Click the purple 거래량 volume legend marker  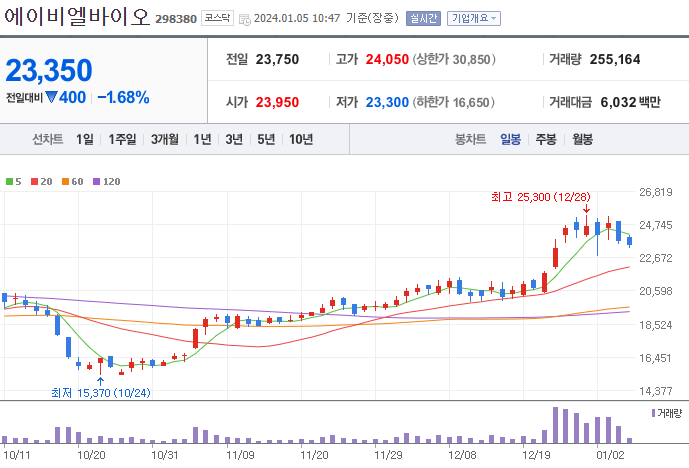pyautogui.click(x=653, y=413)
